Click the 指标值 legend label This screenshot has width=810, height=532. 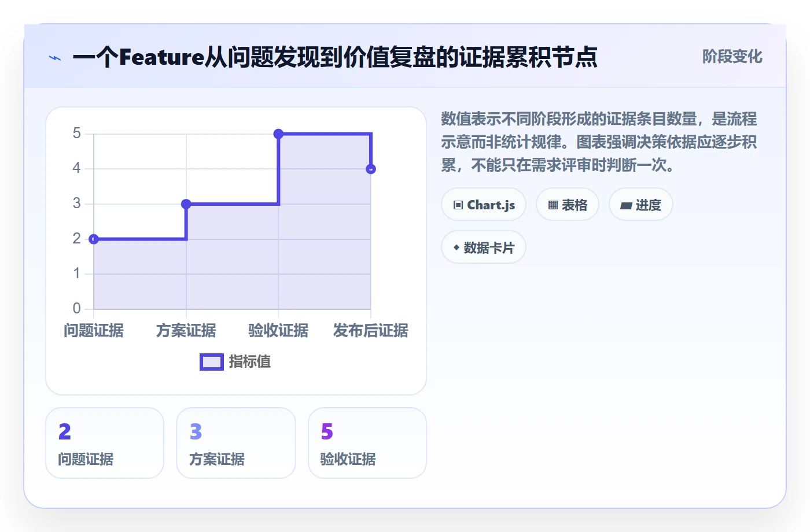tap(250, 362)
